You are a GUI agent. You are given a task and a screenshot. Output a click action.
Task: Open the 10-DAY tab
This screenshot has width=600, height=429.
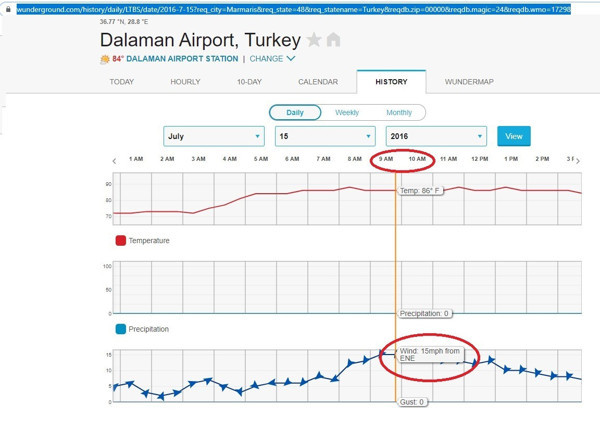point(249,82)
